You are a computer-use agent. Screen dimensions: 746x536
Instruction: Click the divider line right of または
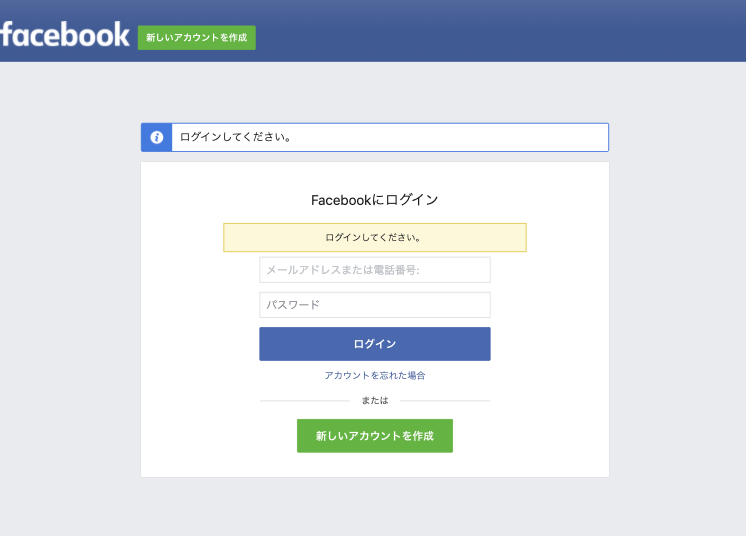[x=445, y=401]
